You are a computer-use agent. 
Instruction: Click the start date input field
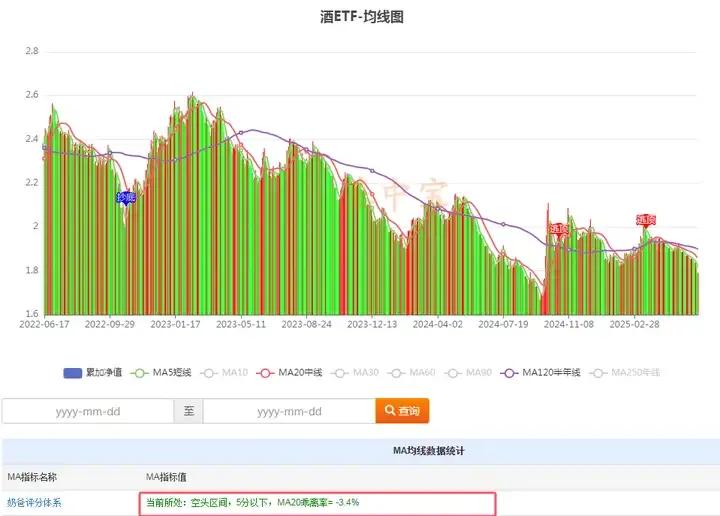click(88, 411)
